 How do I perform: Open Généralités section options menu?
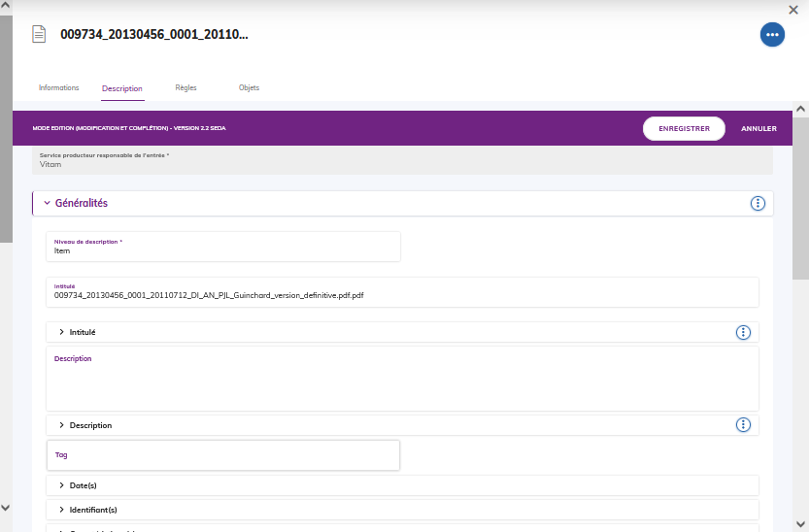point(758,203)
